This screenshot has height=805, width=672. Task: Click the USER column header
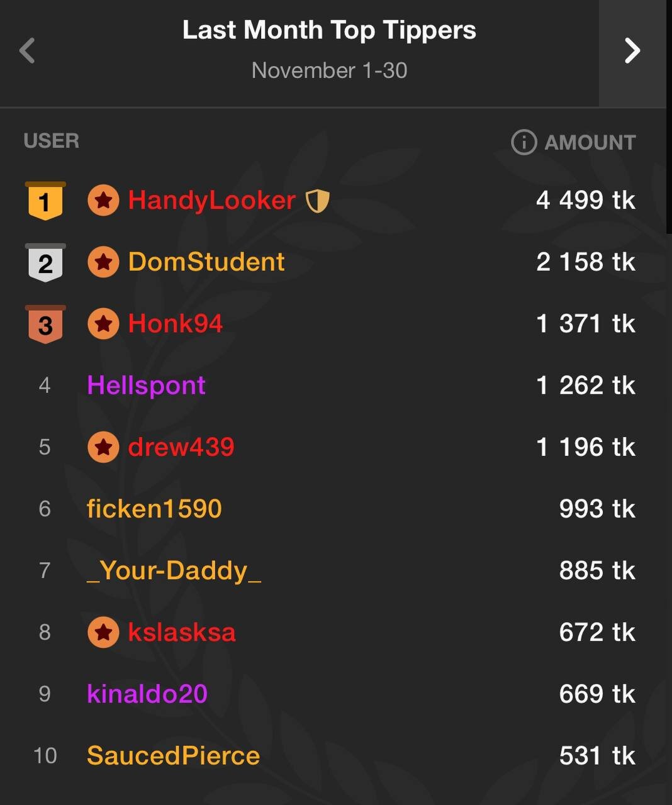52,141
